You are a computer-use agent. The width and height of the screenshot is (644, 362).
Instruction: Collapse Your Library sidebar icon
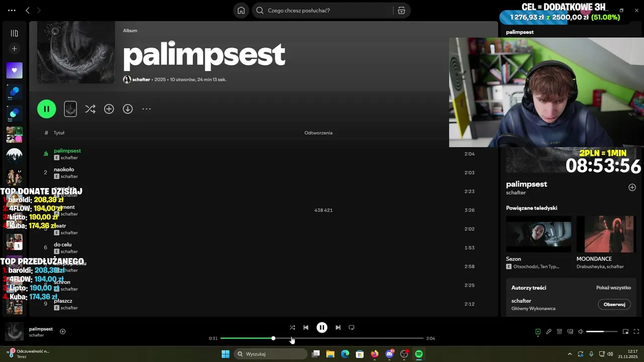point(14,33)
